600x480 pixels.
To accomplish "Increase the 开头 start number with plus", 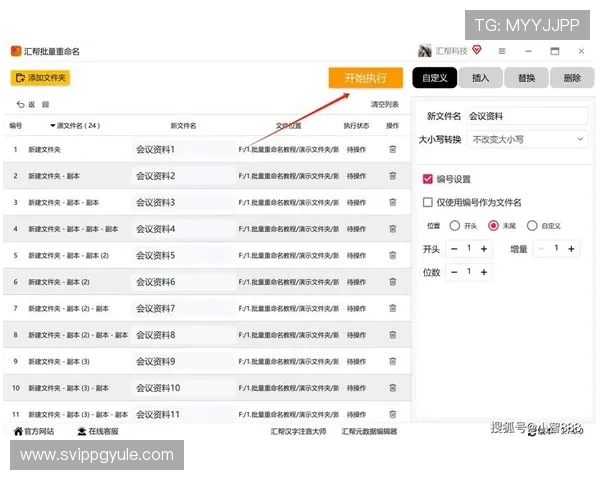I will click(x=484, y=249).
